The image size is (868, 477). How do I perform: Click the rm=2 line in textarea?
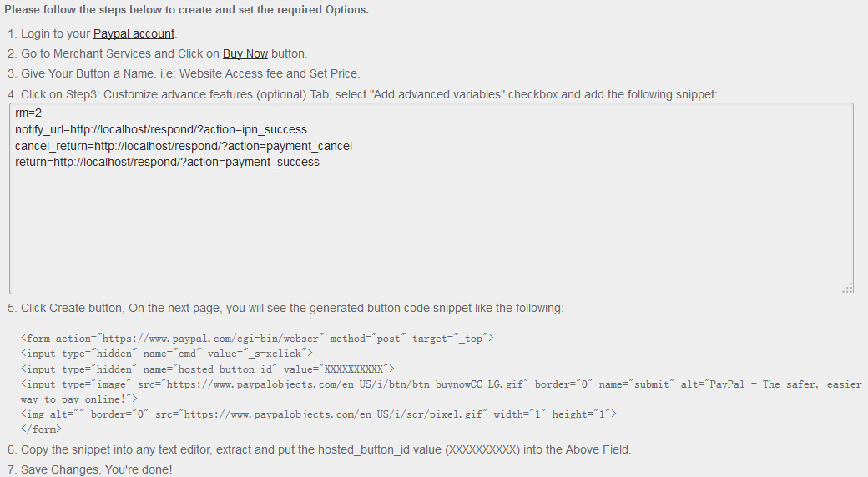click(28, 113)
